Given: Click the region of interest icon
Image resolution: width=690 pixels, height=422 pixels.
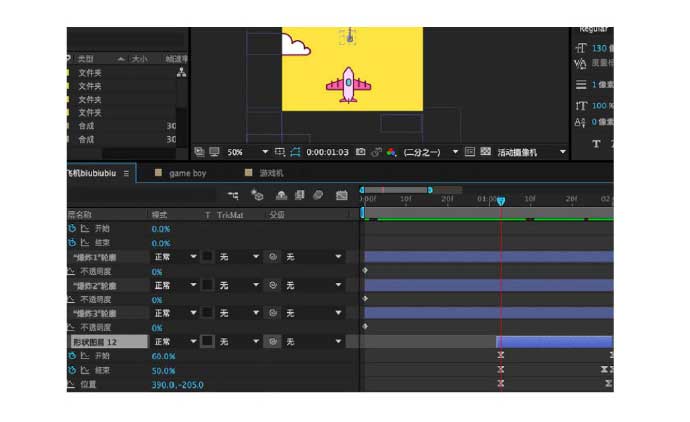Looking at the screenshot, I should 470,152.
